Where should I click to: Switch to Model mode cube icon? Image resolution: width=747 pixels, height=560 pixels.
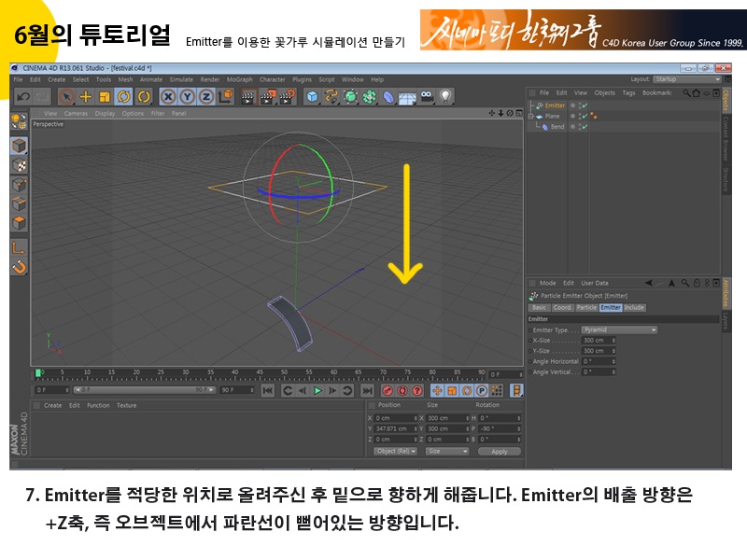coord(19,146)
